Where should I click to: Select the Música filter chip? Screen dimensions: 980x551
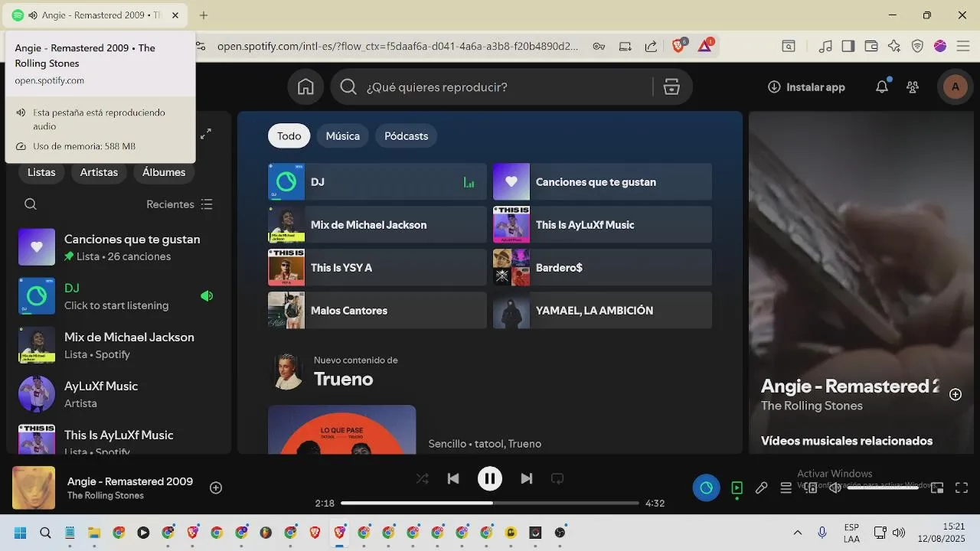pyautogui.click(x=343, y=135)
